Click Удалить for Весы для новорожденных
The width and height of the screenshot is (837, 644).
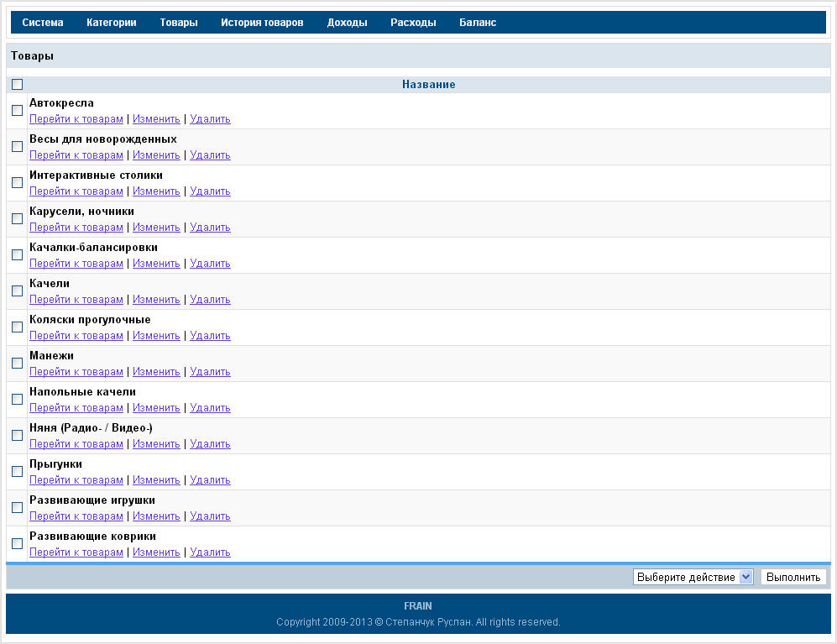[x=211, y=155]
